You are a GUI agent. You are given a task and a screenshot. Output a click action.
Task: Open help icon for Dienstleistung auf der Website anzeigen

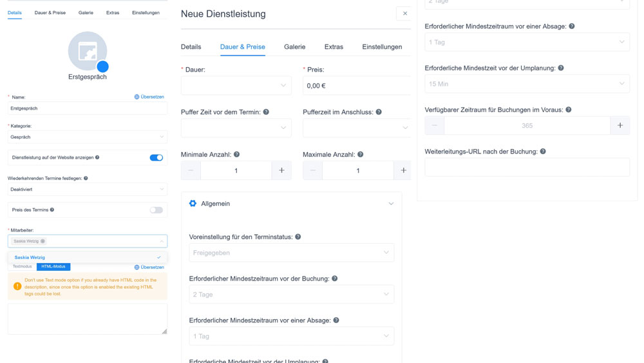(x=97, y=157)
